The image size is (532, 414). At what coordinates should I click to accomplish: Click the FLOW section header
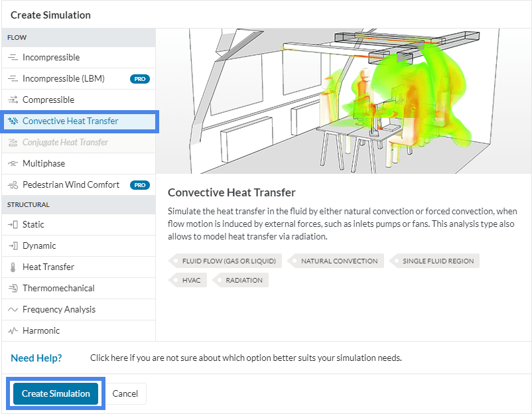pyautogui.click(x=16, y=37)
